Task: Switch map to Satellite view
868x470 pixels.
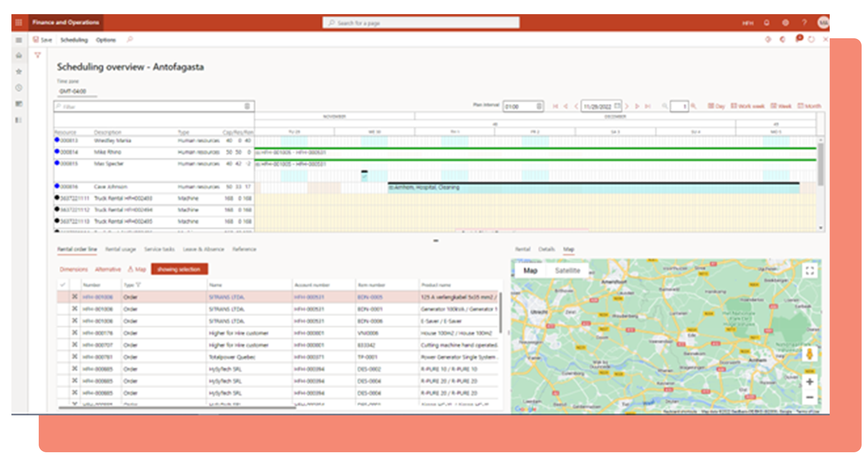Action: [x=567, y=271]
